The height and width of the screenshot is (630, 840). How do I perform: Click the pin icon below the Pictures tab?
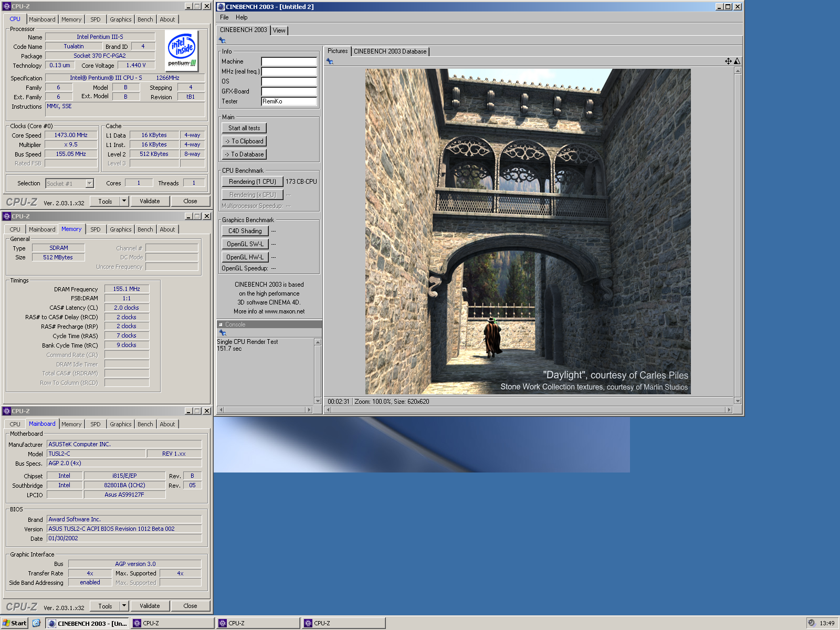(x=330, y=61)
